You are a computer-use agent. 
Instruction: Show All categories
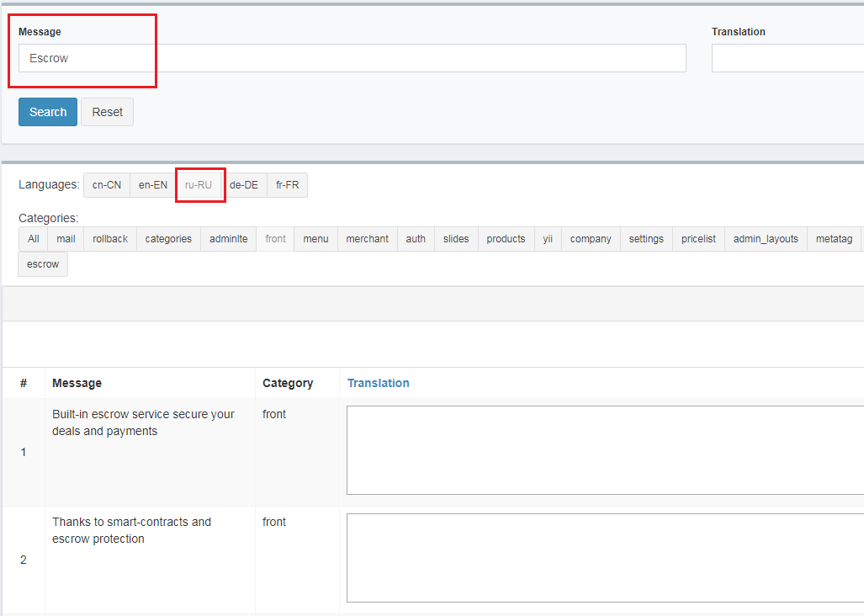pos(34,239)
